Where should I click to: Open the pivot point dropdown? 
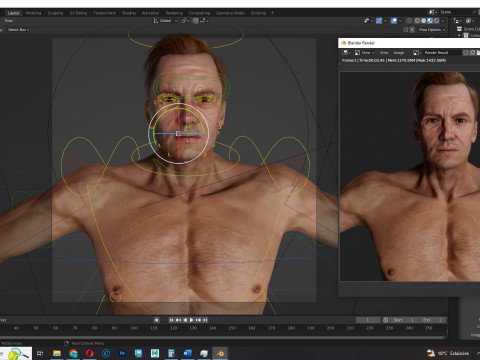(x=185, y=21)
